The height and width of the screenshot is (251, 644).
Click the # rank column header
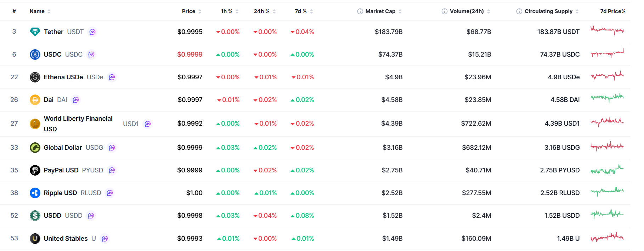(14, 11)
